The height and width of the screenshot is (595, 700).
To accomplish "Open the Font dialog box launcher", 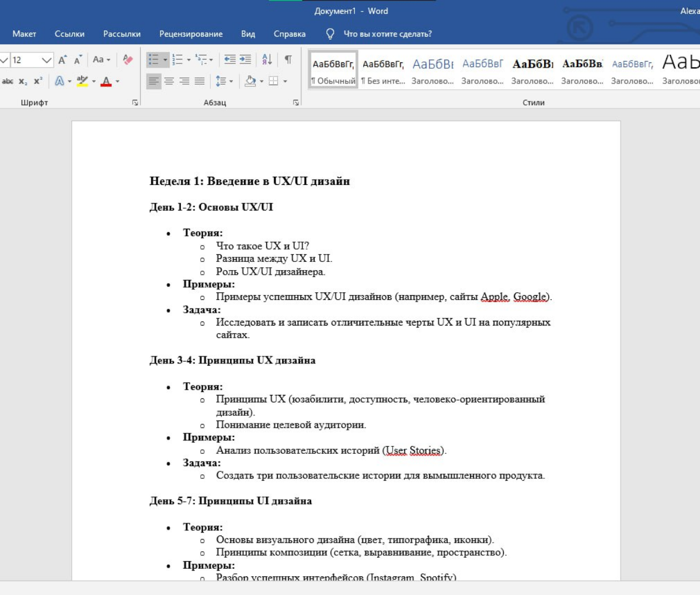I will pyautogui.click(x=135, y=103).
